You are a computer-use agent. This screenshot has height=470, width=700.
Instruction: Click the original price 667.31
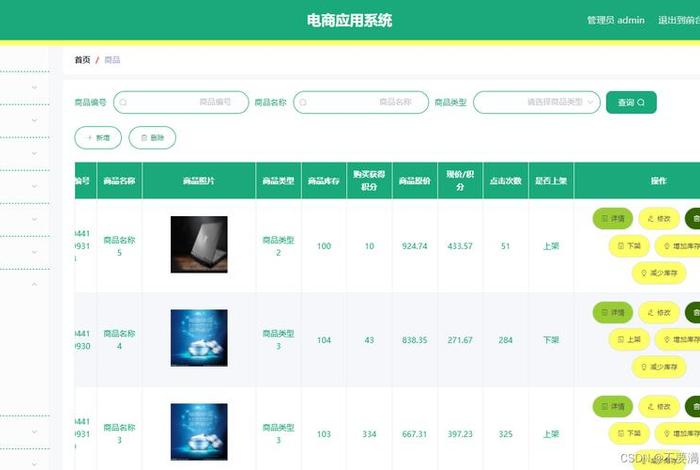tap(415, 434)
